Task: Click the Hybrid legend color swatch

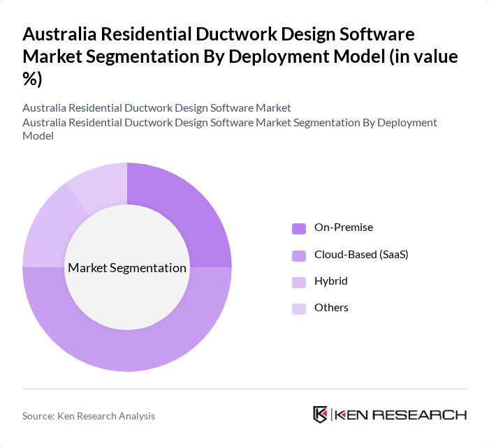Action: [x=299, y=282]
